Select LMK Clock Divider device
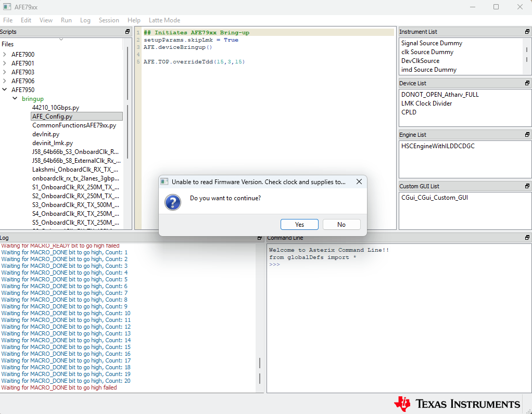Viewport: 532px width, 414px height. click(426, 103)
